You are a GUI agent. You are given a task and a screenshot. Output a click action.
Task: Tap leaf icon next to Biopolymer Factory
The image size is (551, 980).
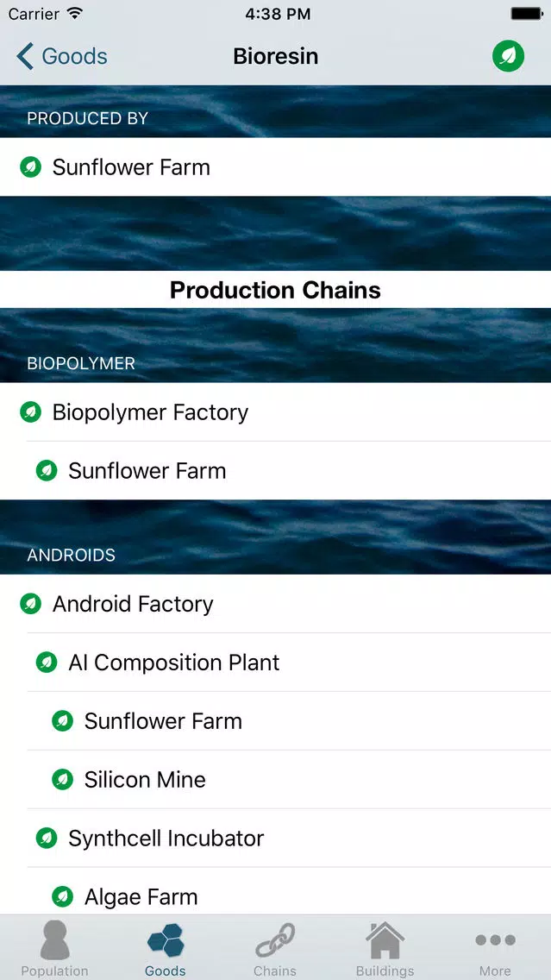point(31,411)
